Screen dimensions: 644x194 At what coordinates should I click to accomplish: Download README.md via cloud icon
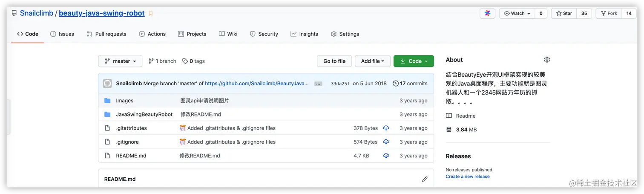(386, 156)
